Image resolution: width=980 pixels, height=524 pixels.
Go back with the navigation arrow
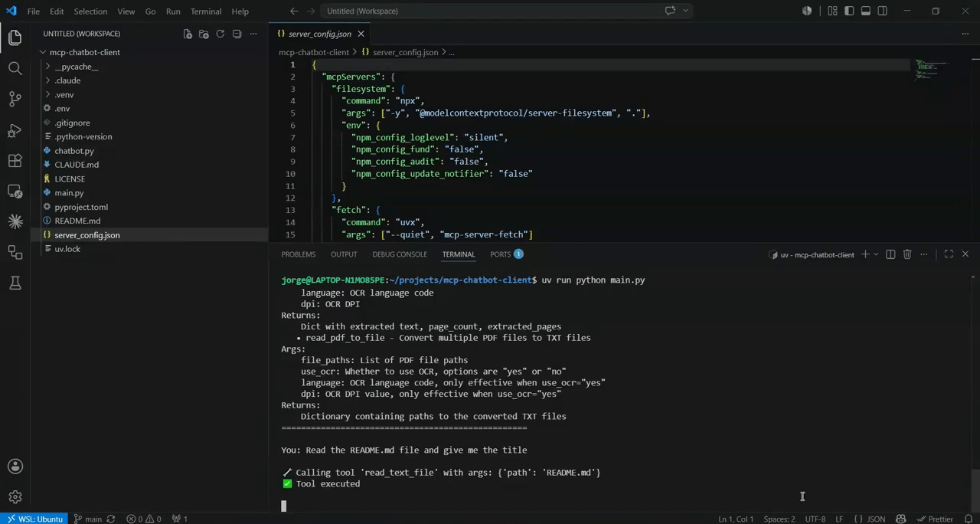pos(294,11)
